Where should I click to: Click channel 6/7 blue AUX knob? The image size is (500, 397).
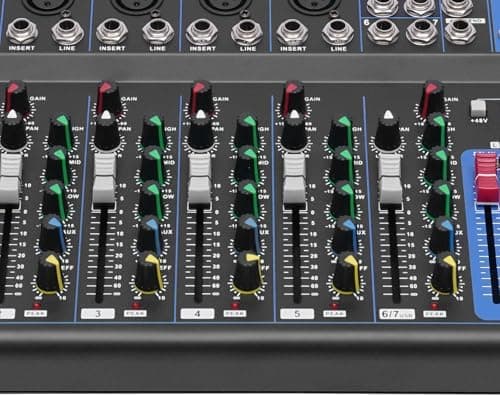click(x=442, y=235)
